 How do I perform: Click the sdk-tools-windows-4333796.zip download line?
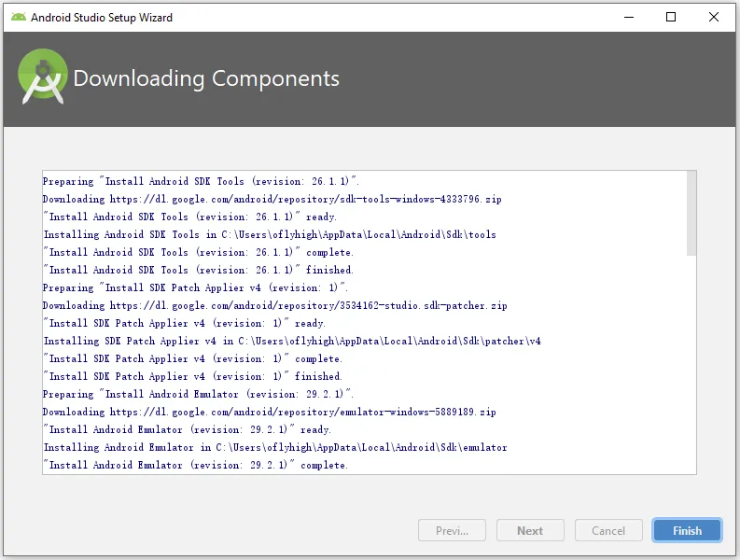pos(272,199)
